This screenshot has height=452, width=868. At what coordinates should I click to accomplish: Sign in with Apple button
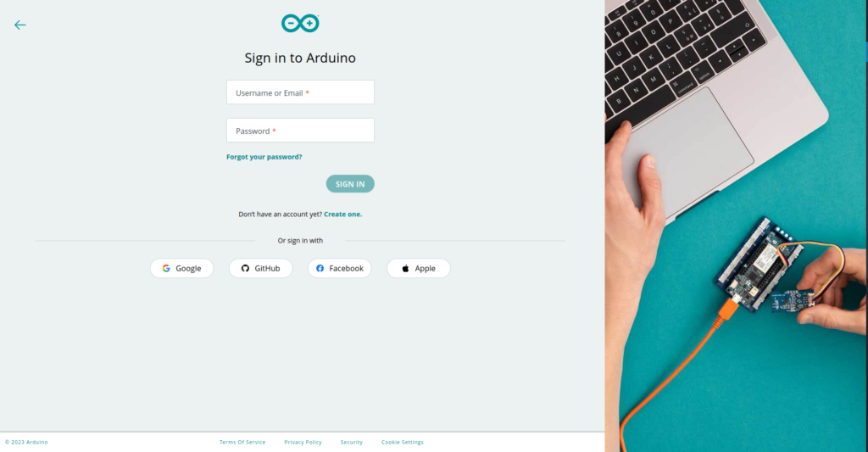coord(419,268)
